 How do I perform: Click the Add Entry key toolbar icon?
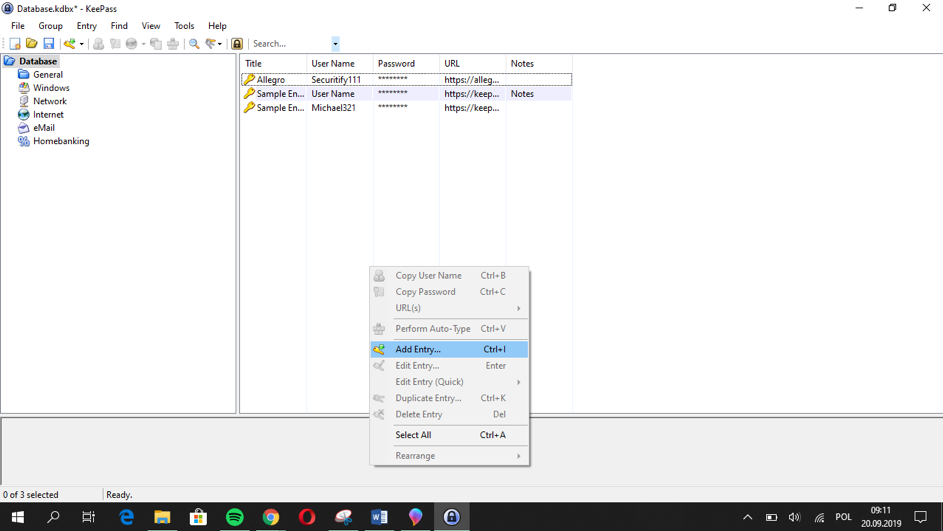[69, 44]
